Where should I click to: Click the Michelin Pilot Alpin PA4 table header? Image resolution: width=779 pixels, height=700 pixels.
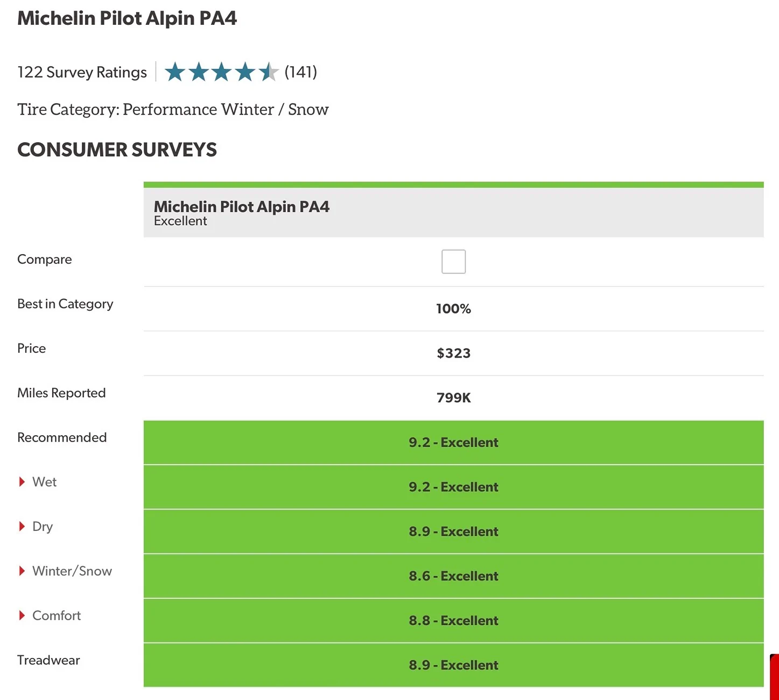[453, 213]
